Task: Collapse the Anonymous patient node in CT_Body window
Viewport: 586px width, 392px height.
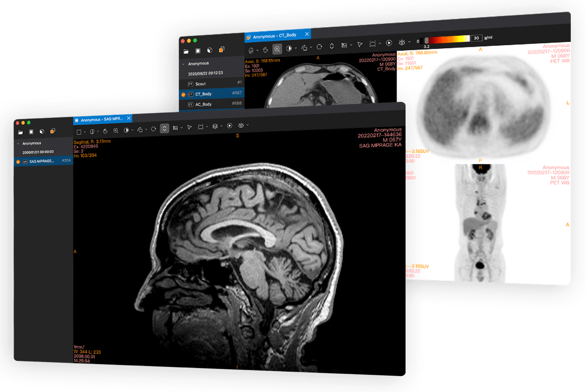Action: [183, 64]
